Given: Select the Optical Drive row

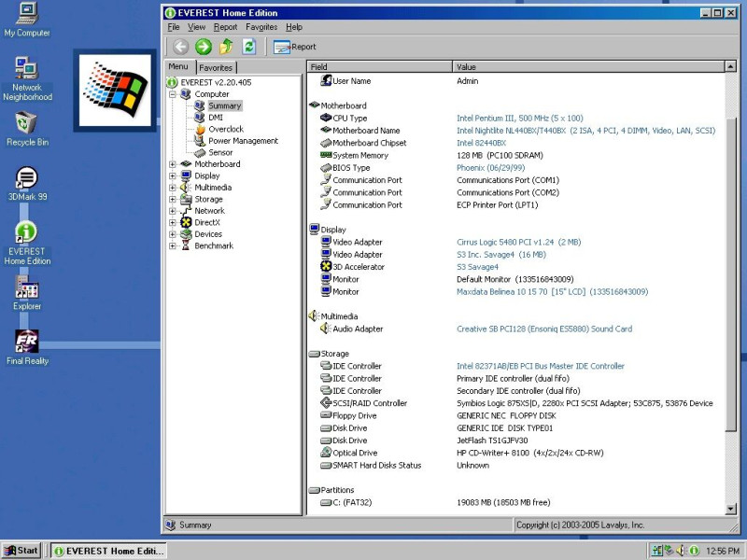Looking at the screenshot, I should coord(461,453).
